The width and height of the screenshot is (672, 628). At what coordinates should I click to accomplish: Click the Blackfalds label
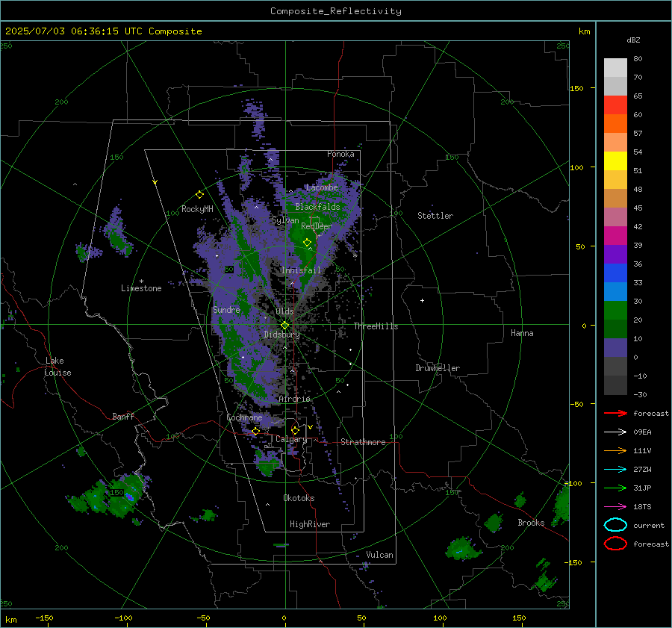(317, 207)
